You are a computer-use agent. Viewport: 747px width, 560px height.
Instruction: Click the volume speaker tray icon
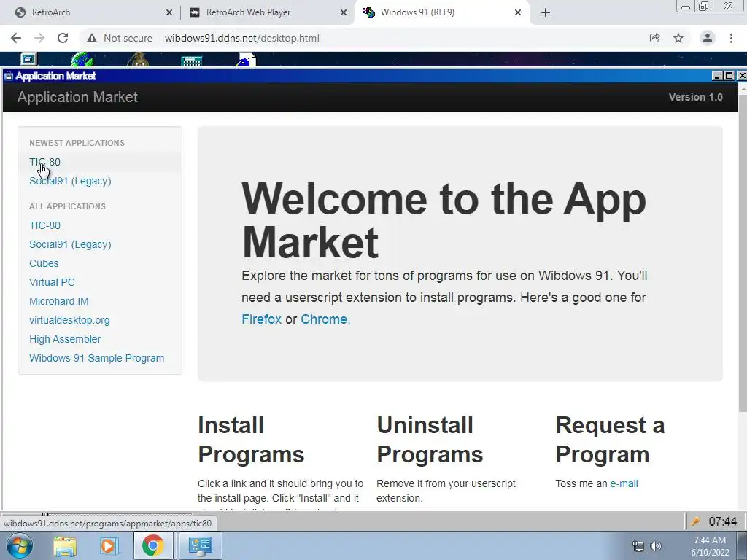point(656,546)
